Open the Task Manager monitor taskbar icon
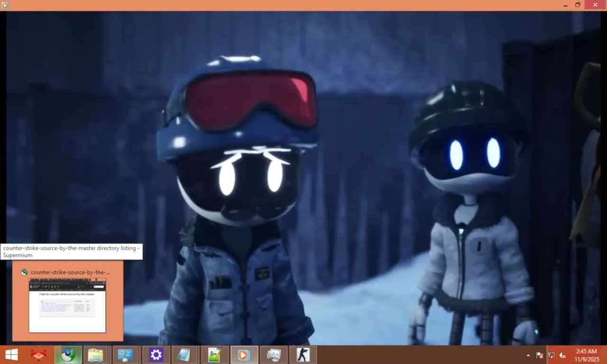The image size is (607, 364). pyautogui.click(x=274, y=355)
